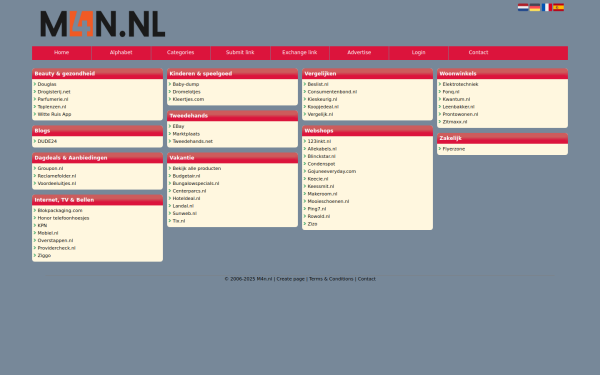
Task: Switch language with the Dutch flag icon
Action: click(523, 7)
